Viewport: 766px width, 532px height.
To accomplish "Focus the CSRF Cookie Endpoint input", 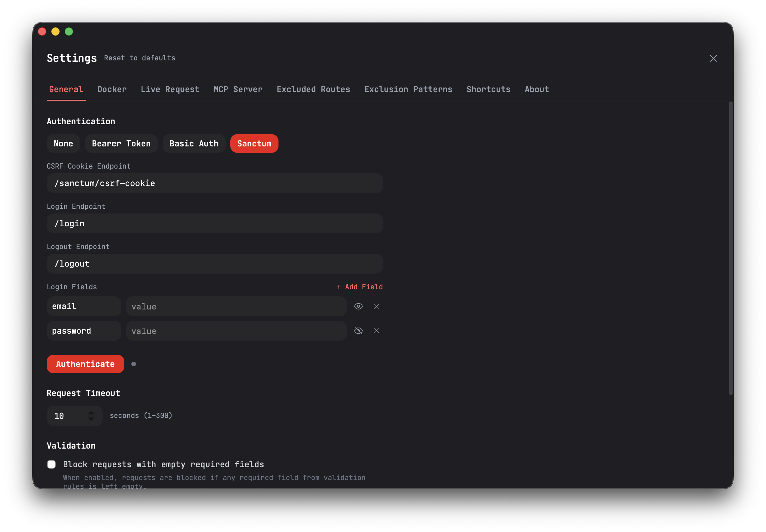I will pos(215,183).
